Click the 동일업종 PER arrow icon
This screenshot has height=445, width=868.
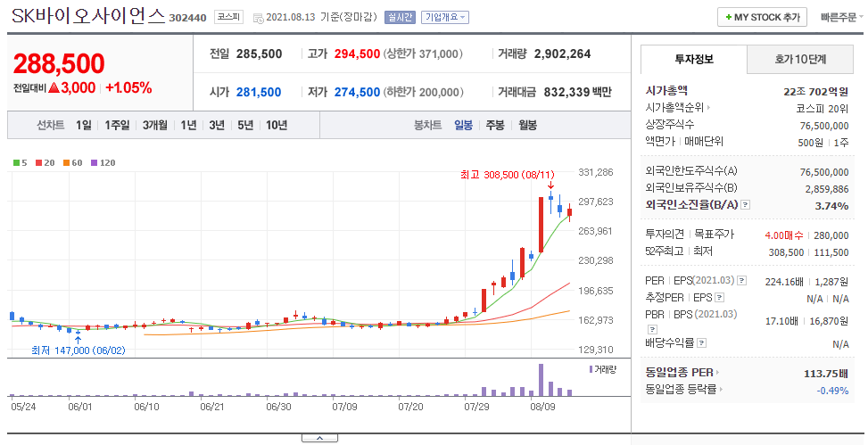tap(717, 373)
